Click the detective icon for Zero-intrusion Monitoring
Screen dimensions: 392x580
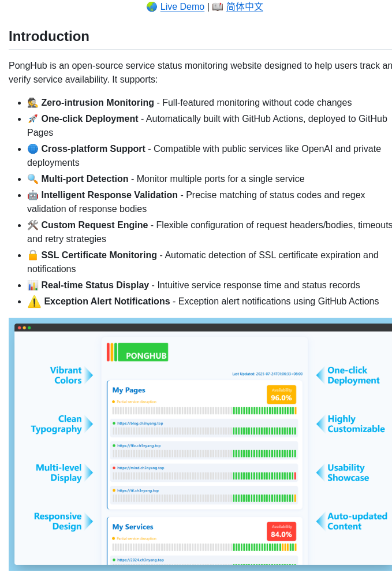pyautogui.click(x=33, y=103)
